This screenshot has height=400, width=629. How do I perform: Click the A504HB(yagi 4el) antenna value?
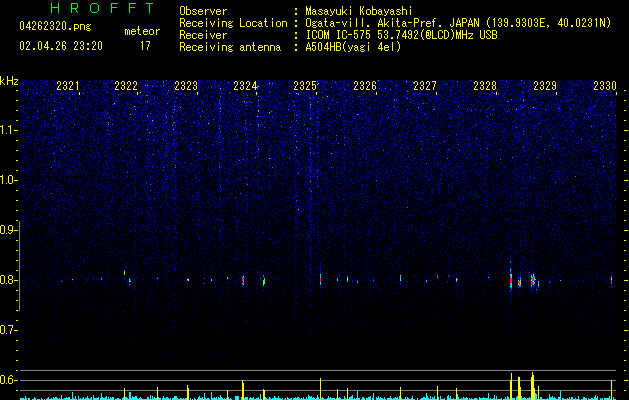coord(353,47)
